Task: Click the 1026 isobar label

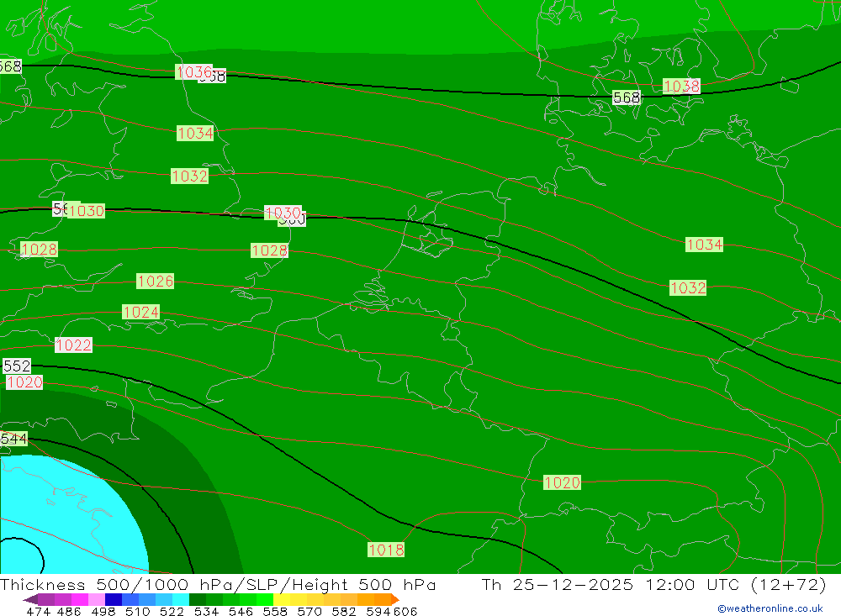Action: pos(155,281)
